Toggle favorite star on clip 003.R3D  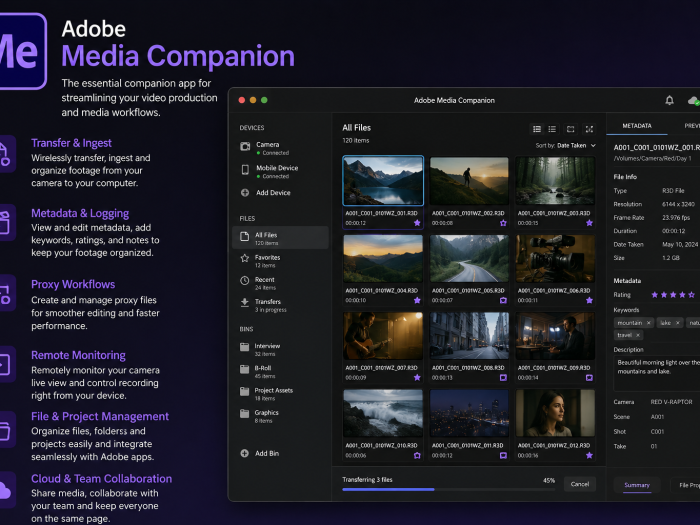pyautogui.click(x=589, y=223)
